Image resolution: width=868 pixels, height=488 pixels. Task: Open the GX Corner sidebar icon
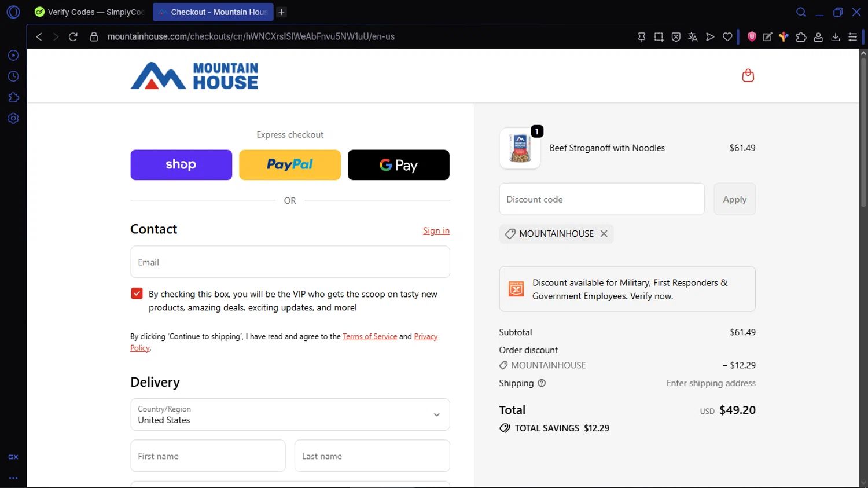[13, 457]
